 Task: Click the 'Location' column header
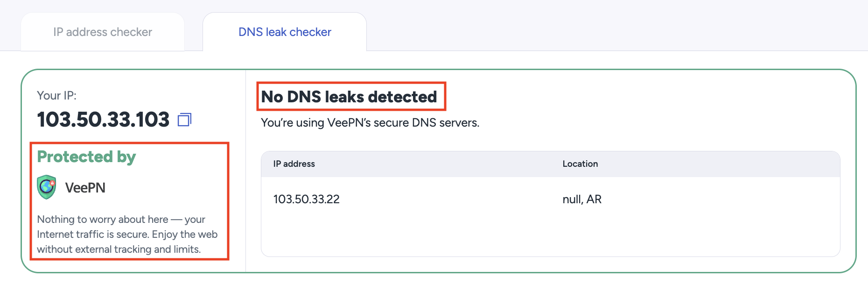[x=580, y=164]
